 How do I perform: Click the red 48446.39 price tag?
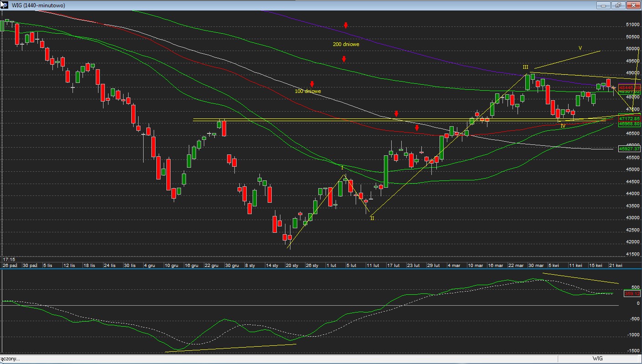pyautogui.click(x=629, y=87)
